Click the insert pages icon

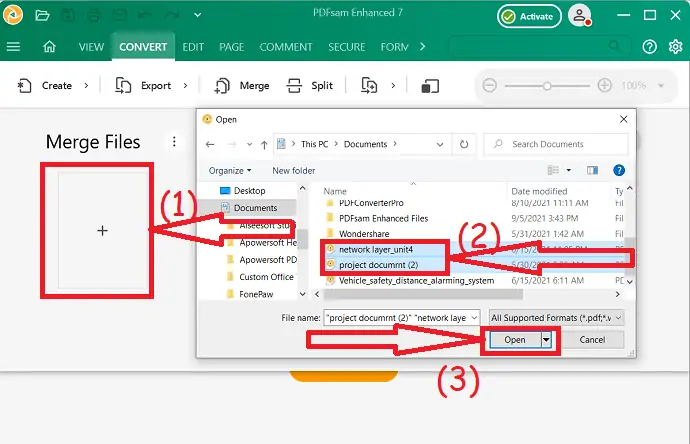[x=369, y=85]
